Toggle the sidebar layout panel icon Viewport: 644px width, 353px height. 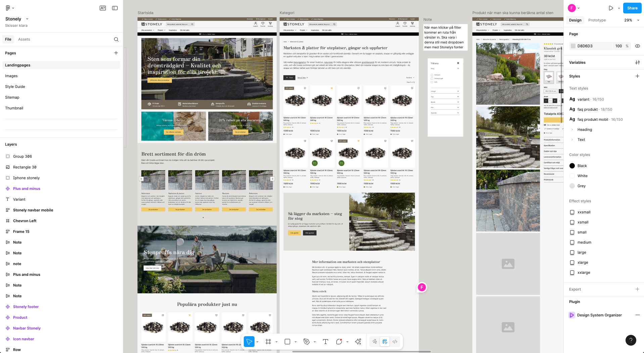pyautogui.click(x=115, y=8)
